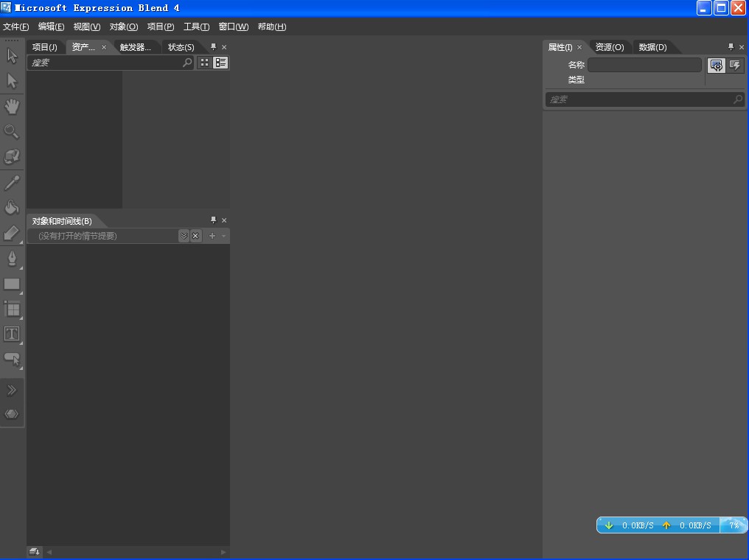Close the 属性 tab
The width and height of the screenshot is (749, 560).
pos(579,47)
